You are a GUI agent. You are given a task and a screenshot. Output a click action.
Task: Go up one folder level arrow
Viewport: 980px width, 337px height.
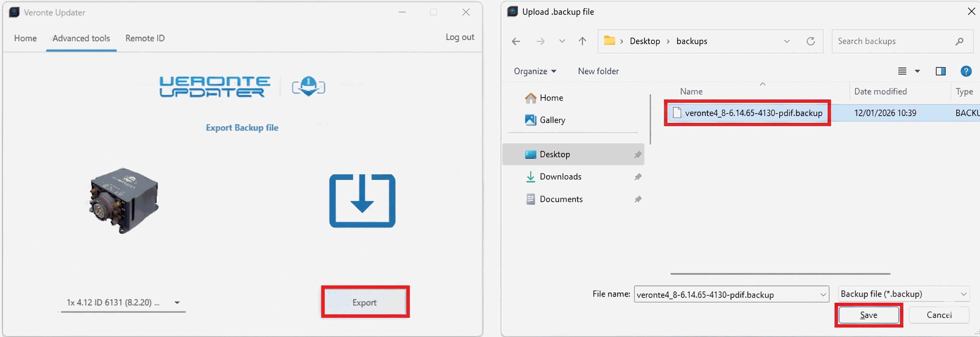click(x=582, y=41)
